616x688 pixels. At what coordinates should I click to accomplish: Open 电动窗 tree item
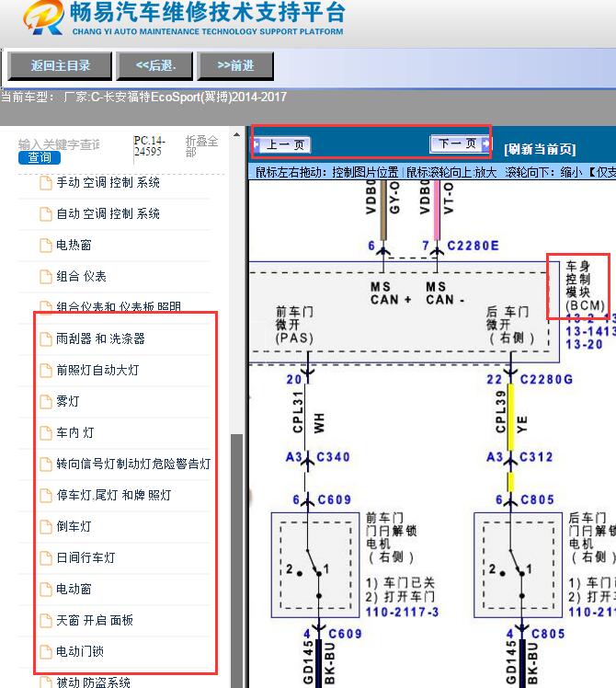pyautogui.click(x=74, y=589)
